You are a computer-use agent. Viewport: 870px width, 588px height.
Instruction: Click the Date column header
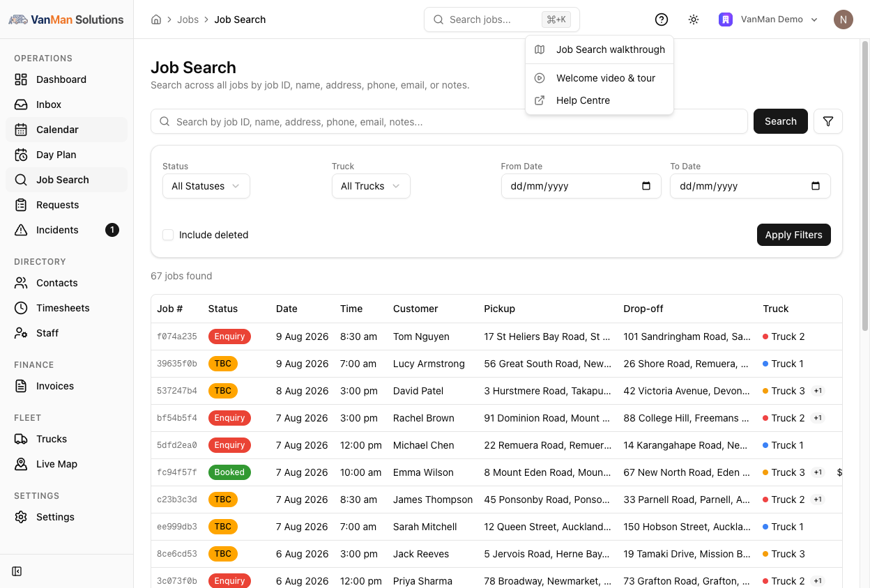[x=287, y=309]
